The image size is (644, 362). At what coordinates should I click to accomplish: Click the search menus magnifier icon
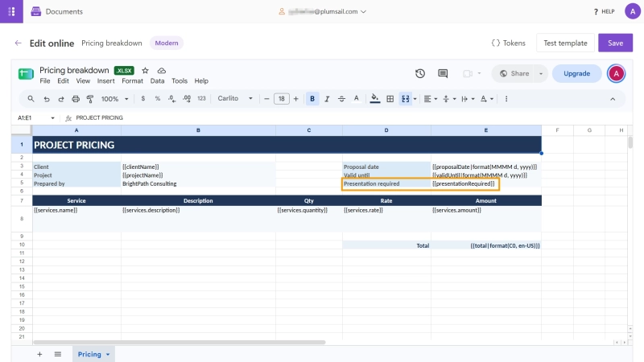[x=31, y=99]
